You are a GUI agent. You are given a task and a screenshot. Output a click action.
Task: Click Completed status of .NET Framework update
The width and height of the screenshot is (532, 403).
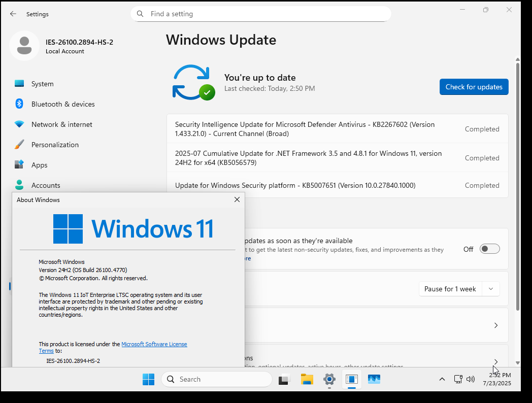[482, 158]
